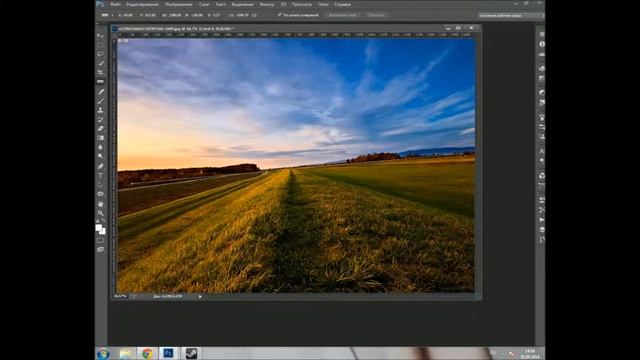The height and width of the screenshot is (360, 640).
Task: Click the 'Выпрямить слой' button
Action: click(342, 15)
